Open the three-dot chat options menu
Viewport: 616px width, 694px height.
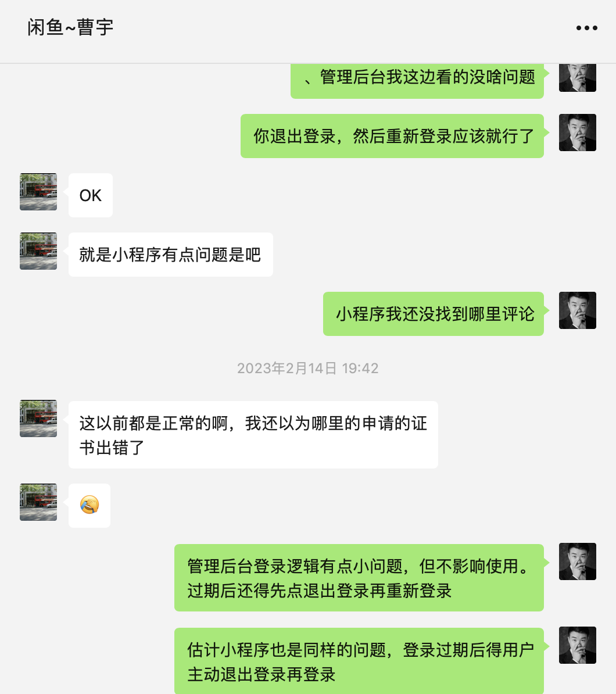click(x=586, y=28)
